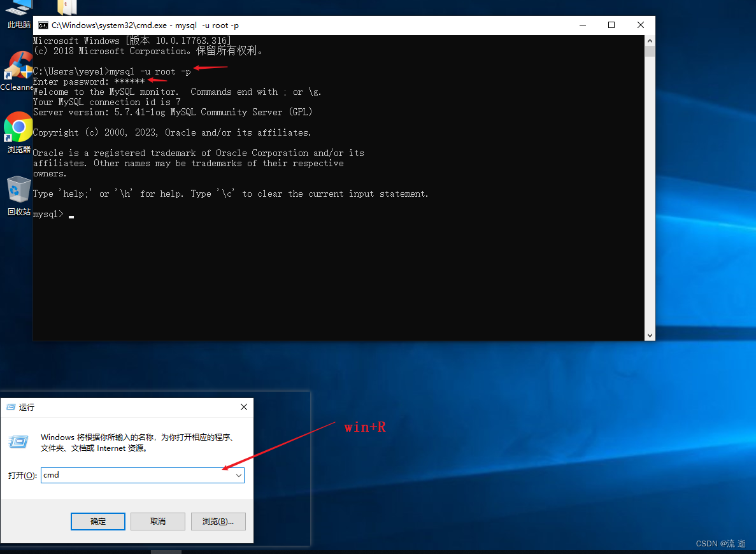The height and width of the screenshot is (554, 756).
Task: Open the CCleaner desktop shortcut
Action: pos(17,71)
